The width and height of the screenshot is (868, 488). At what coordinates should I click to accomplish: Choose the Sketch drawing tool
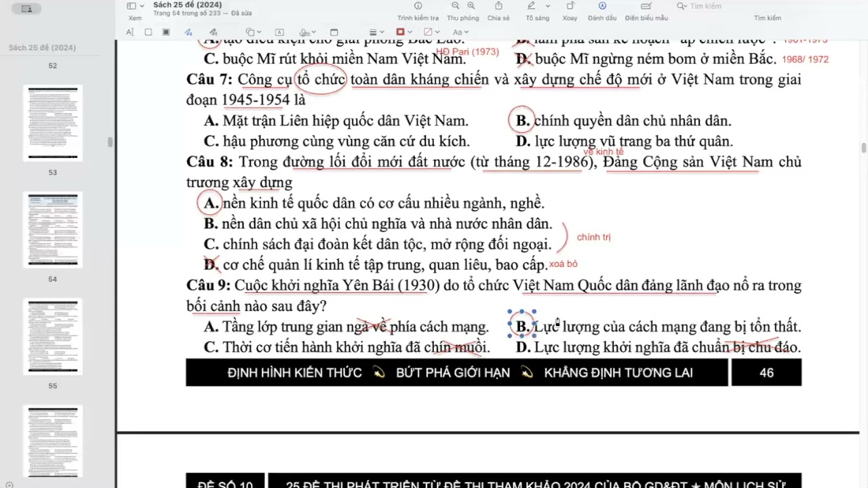click(x=189, y=32)
